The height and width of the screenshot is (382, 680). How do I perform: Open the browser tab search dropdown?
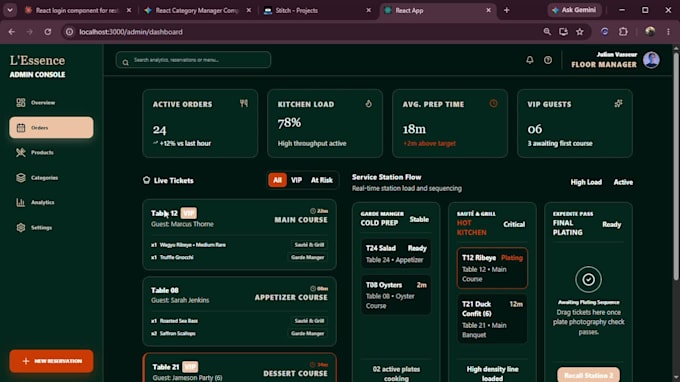pos(10,10)
